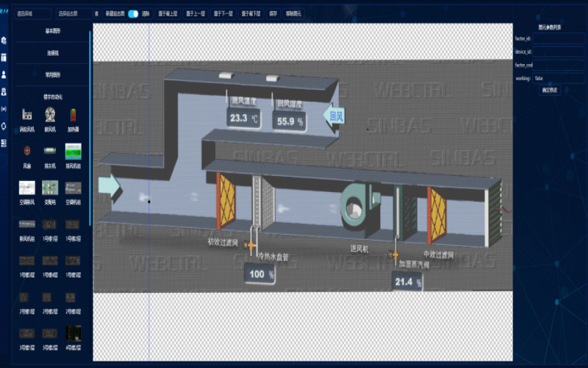The width and height of the screenshot is (588, 368).
Task: Select the red damper icon (风扇)
Action: click(x=27, y=150)
